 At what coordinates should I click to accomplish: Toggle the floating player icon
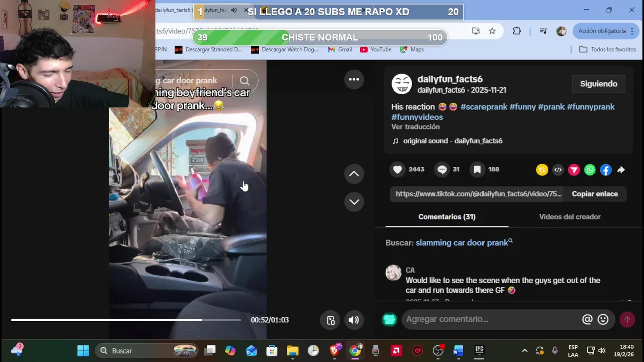[x=331, y=320]
